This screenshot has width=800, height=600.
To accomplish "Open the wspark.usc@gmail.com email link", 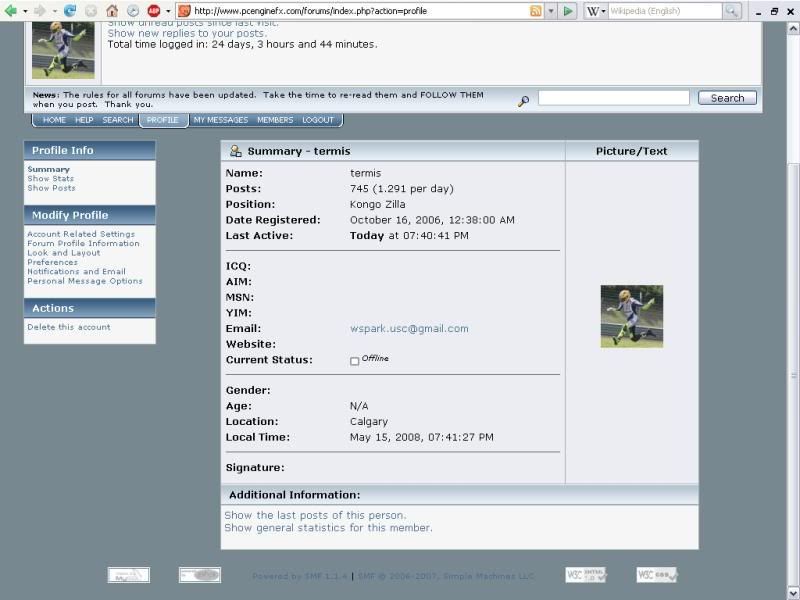I will coord(409,328).
